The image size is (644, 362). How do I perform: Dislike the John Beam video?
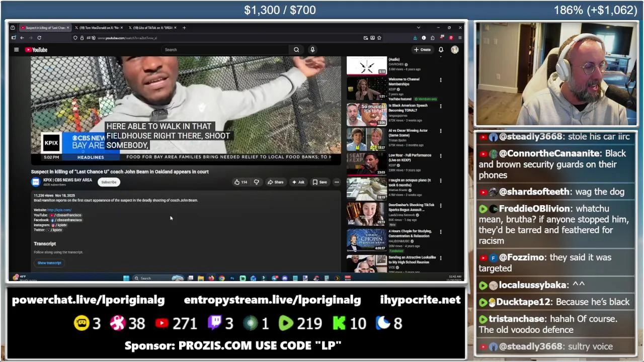(x=256, y=182)
